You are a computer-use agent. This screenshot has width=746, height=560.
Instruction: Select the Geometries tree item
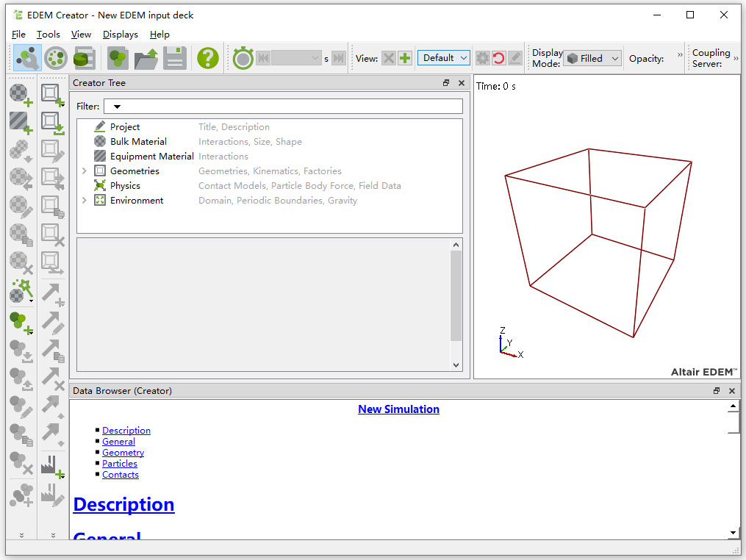pyautogui.click(x=135, y=170)
